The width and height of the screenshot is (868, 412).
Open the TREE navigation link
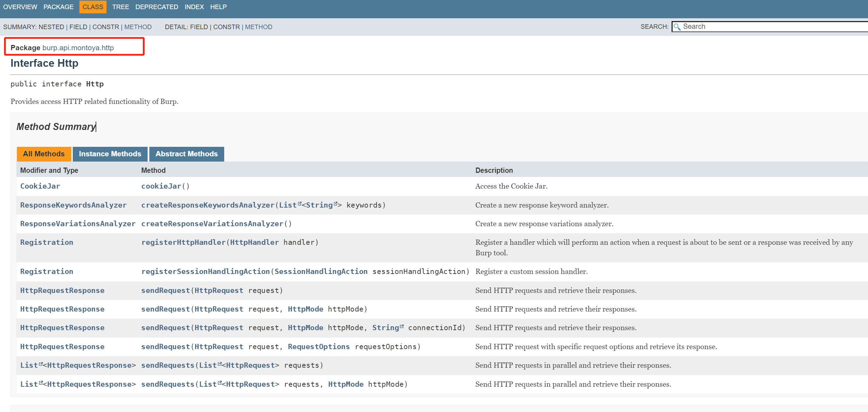(x=121, y=7)
